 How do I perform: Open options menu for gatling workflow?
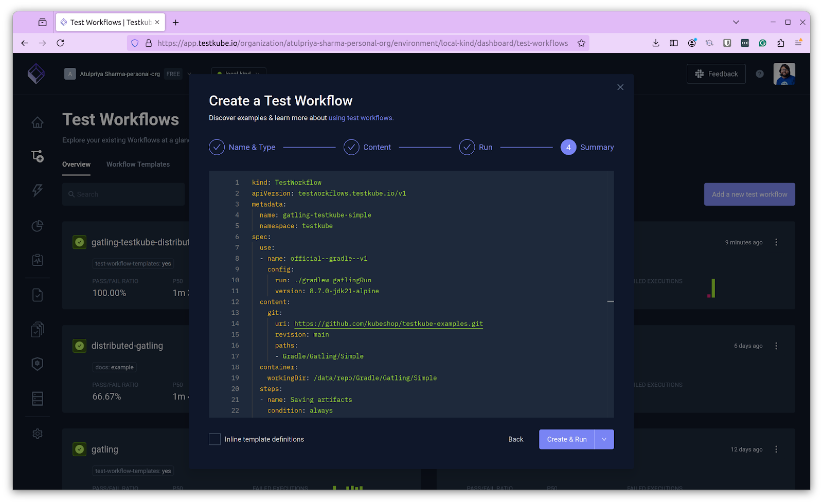coord(776,449)
